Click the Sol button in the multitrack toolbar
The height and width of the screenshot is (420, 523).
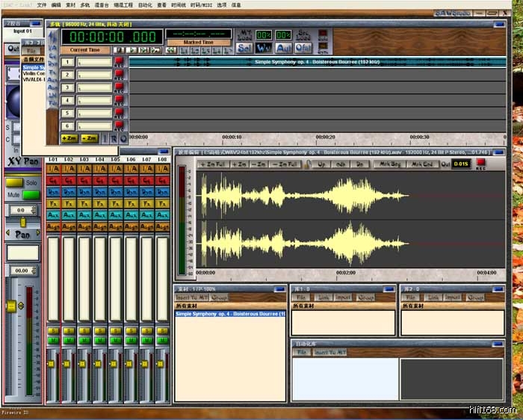pos(244,48)
